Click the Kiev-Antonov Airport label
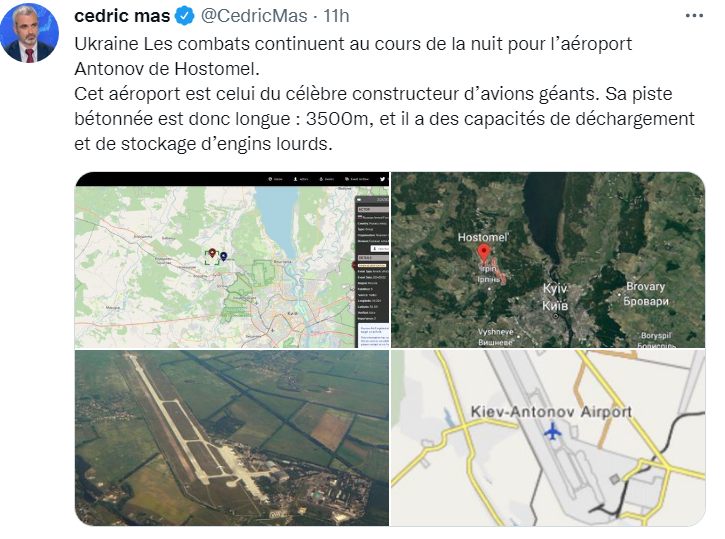 point(550,411)
